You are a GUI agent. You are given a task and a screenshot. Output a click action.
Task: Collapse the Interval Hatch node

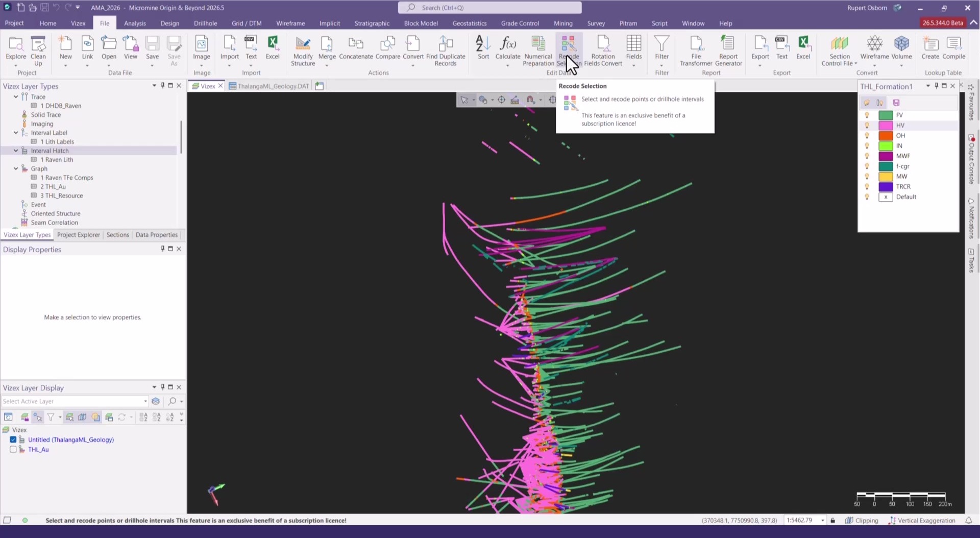click(16, 151)
